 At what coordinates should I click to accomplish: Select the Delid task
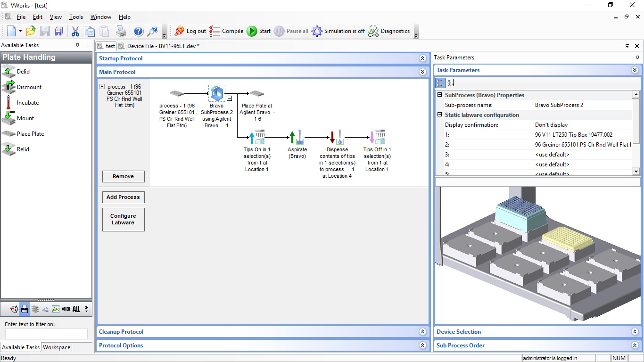[17, 72]
